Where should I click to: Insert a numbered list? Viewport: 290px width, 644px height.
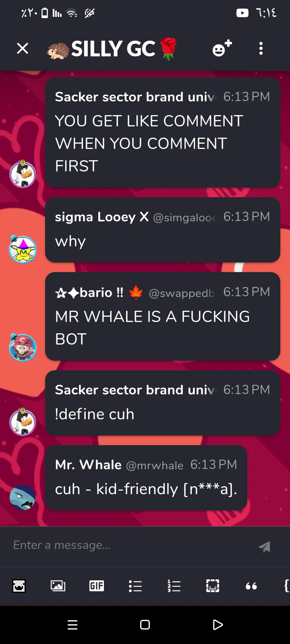tap(174, 586)
